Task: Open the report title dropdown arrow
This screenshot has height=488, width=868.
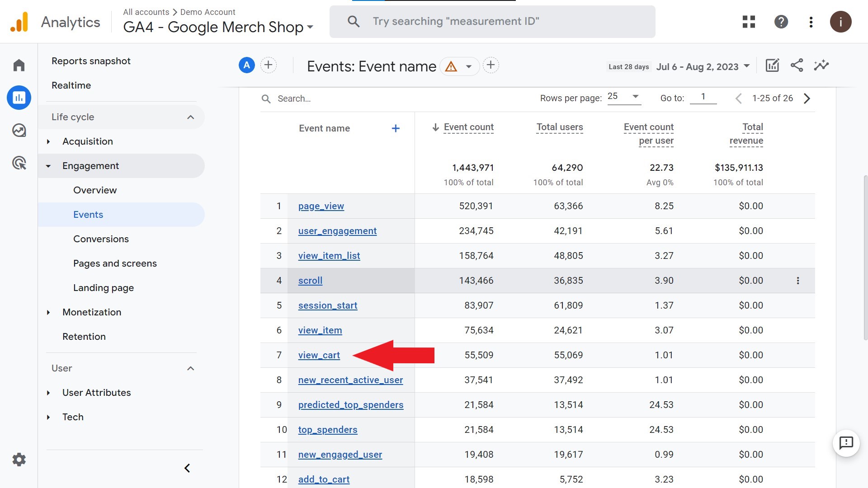Action: pyautogui.click(x=469, y=67)
